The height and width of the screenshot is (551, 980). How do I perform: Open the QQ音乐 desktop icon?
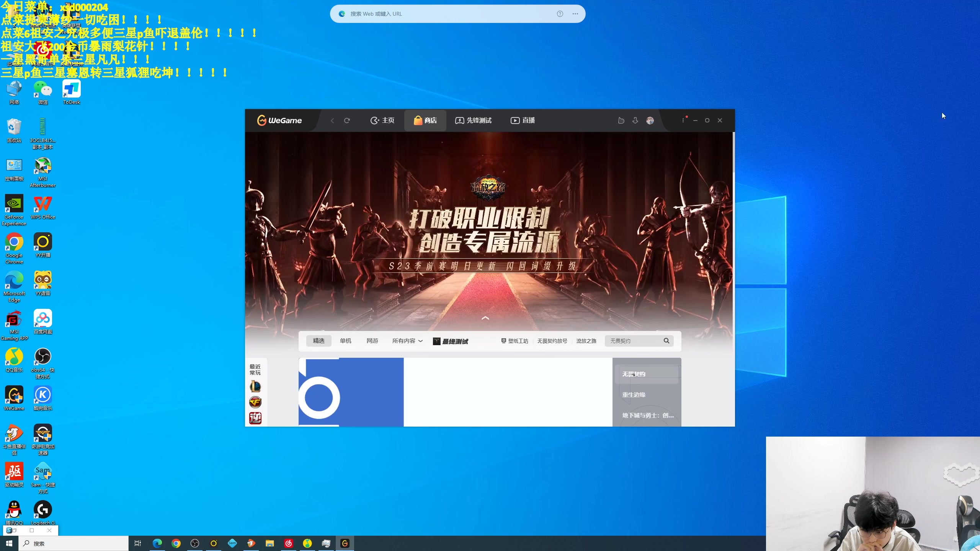tap(14, 360)
